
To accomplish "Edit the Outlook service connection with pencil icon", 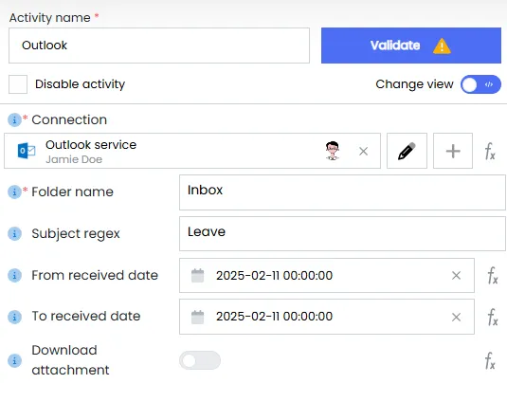I will [407, 151].
